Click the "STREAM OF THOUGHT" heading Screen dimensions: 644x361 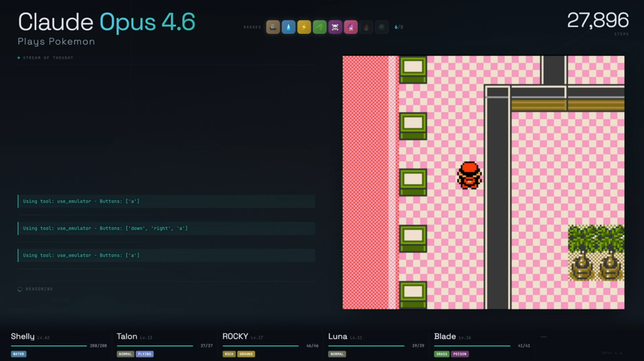click(48, 58)
